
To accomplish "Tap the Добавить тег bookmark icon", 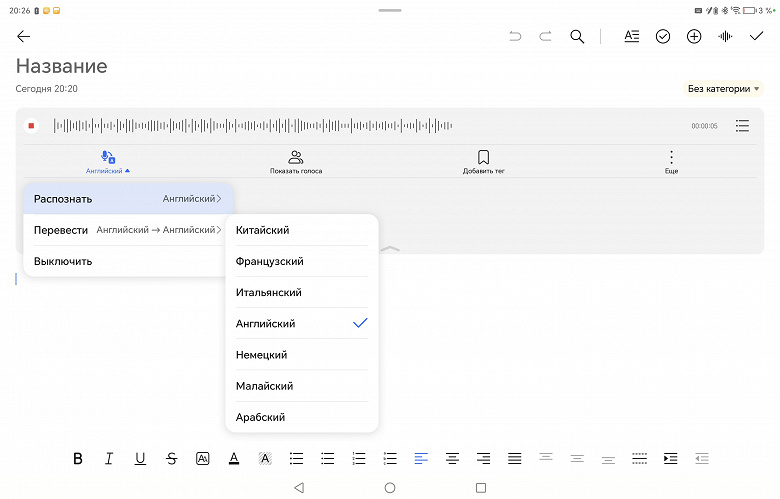I will coord(483,162).
